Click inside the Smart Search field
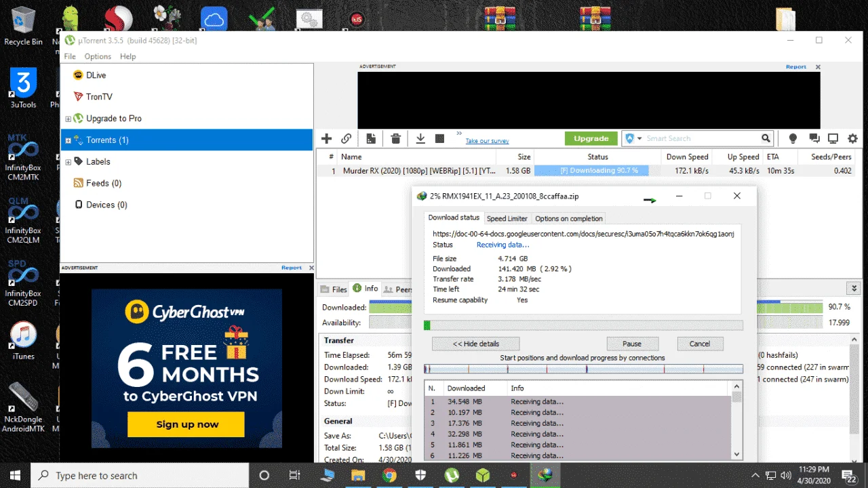The height and width of the screenshot is (488, 868). [x=701, y=138]
